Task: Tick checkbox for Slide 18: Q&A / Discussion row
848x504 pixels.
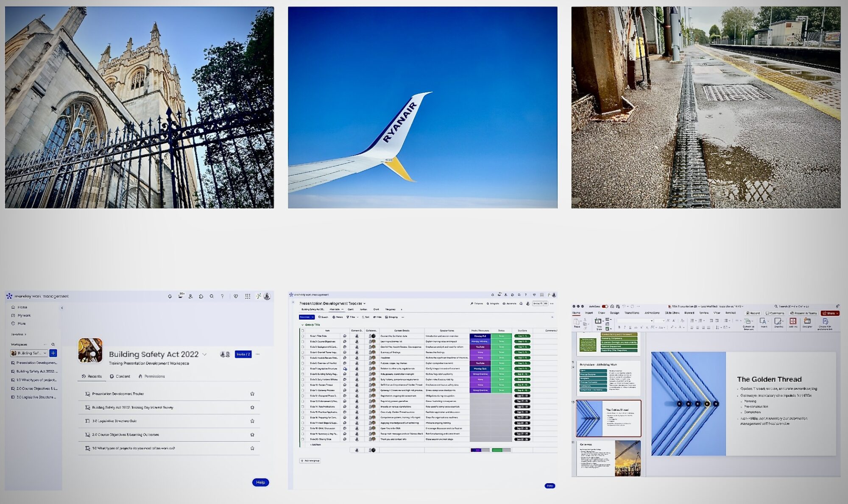Action: click(303, 429)
